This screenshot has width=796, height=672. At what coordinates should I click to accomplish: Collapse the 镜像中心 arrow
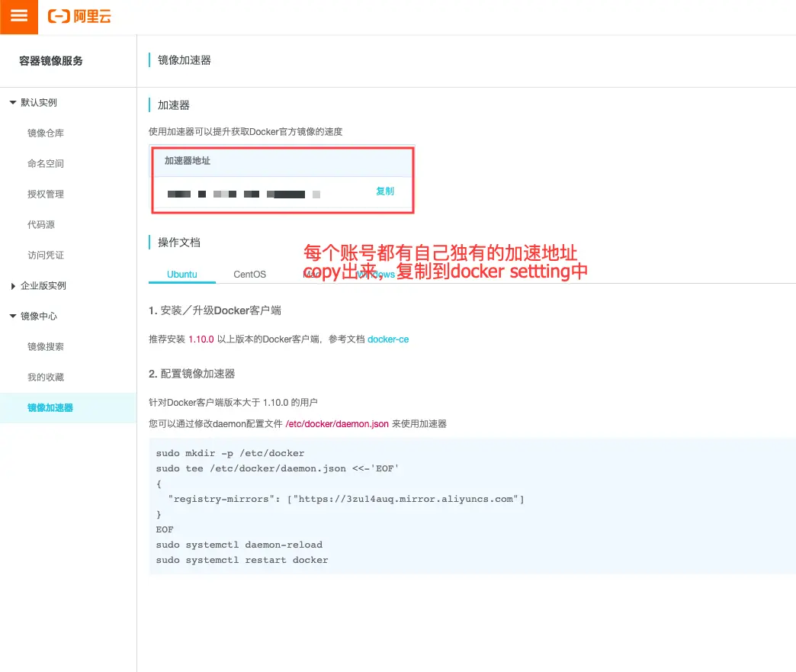point(13,316)
